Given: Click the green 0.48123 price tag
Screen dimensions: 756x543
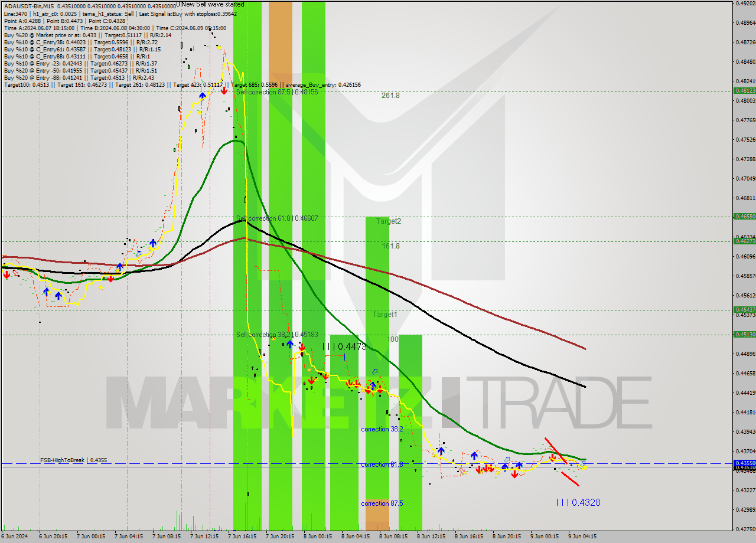Looking at the screenshot, I should 744,90.
